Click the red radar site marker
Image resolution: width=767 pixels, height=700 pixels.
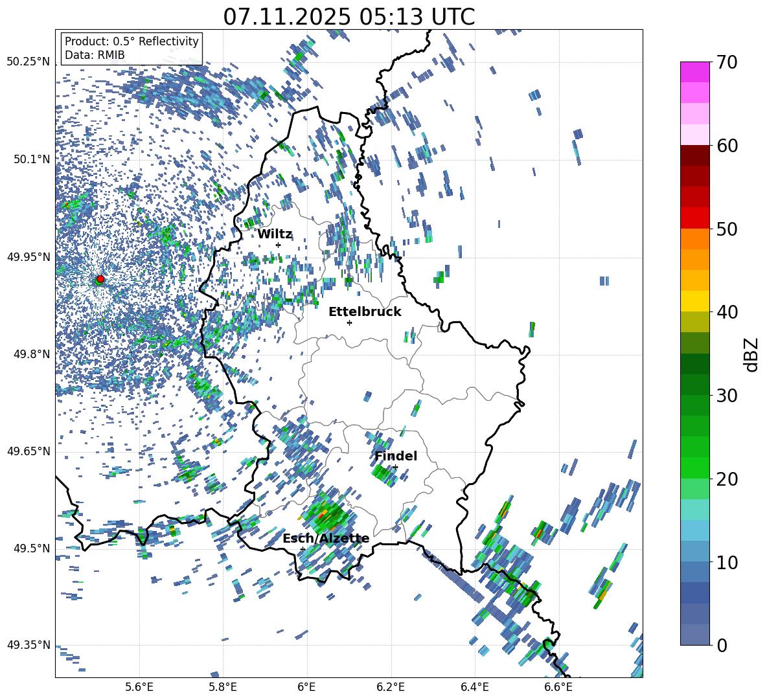[100, 279]
